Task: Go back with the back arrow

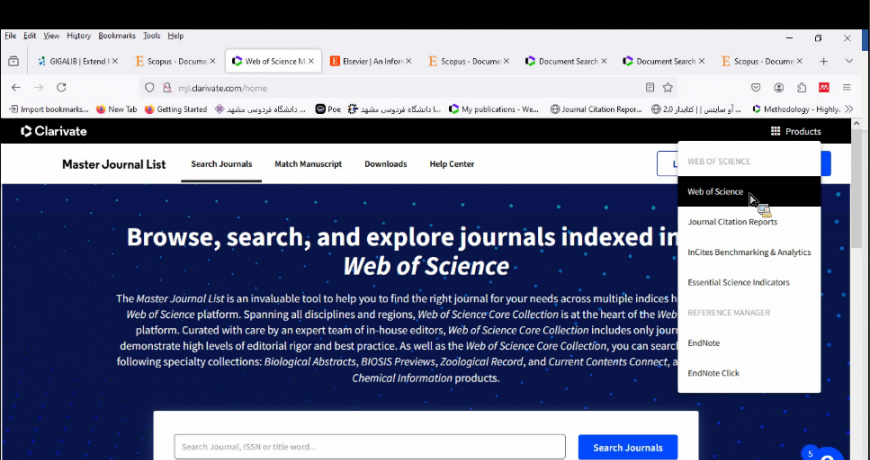Action: [x=16, y=88]
